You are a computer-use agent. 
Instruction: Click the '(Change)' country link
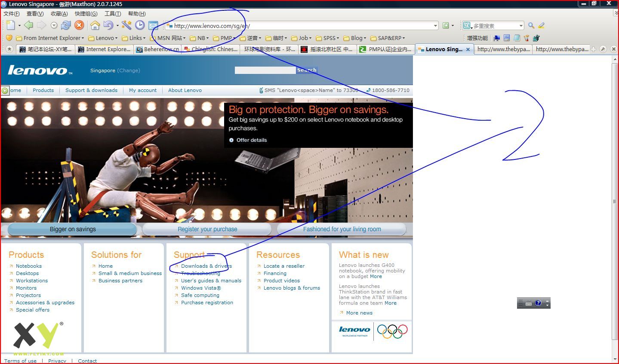point(129,70)
